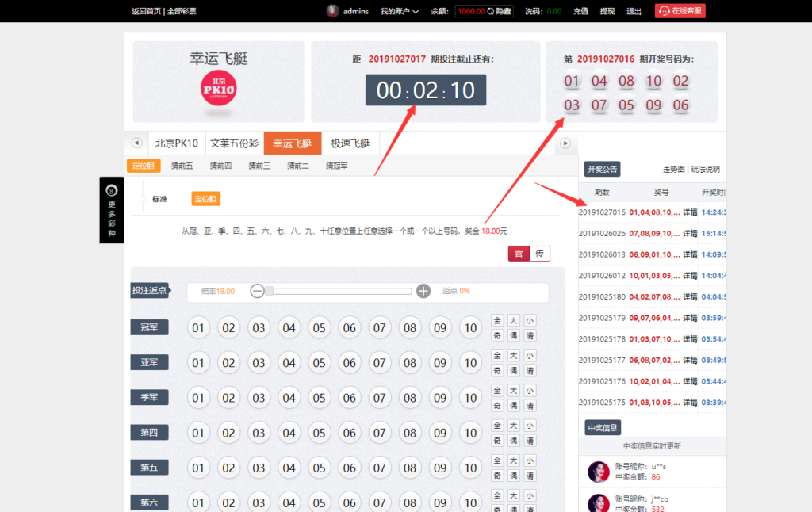Click the left arrow beside lottery tabs
812x512 pixels.
tap(136, 143)
